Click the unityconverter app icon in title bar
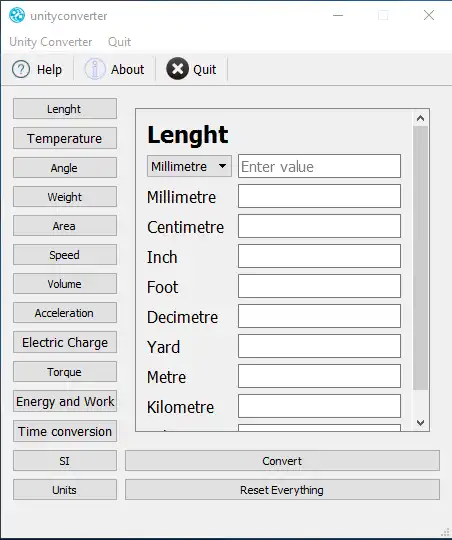The height and width of the screenshot is (540, 452). (x=17, y=15)
